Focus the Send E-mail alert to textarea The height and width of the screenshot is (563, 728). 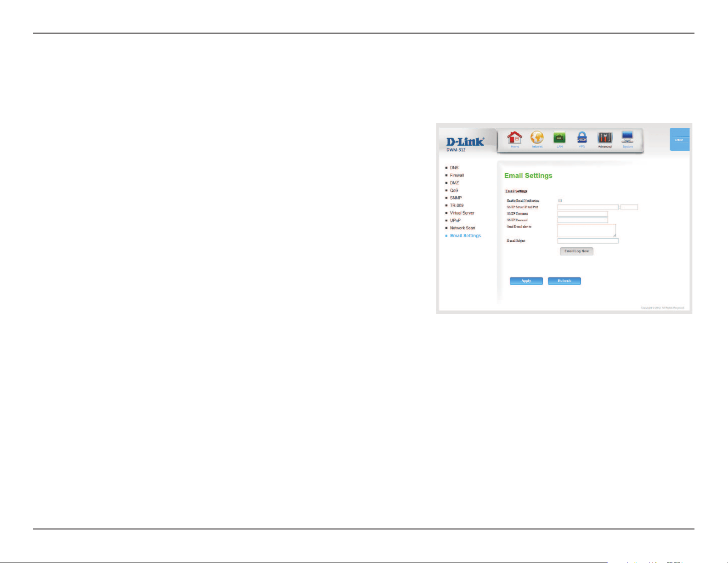587,231
